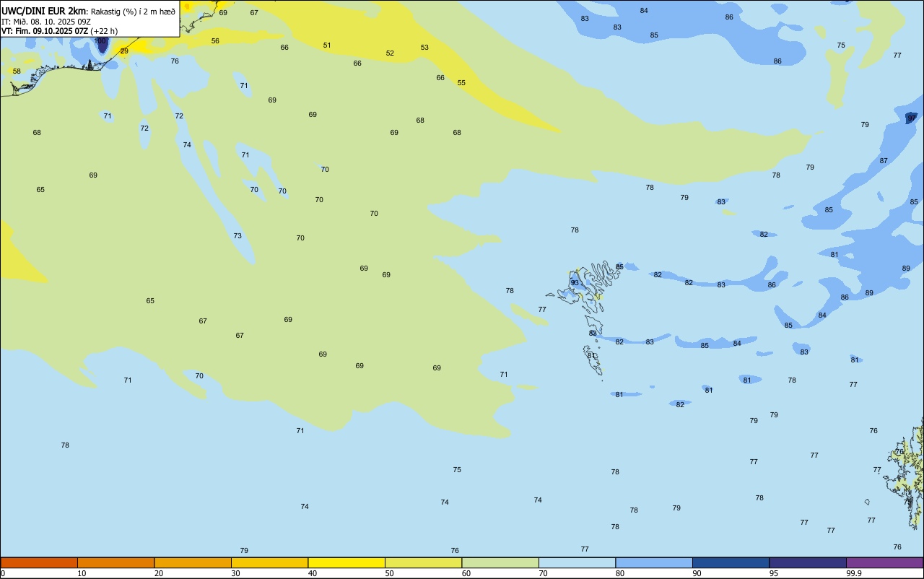924x579 pixels.
Task: Click the legend tick label "60"
Action: (466, 573)
